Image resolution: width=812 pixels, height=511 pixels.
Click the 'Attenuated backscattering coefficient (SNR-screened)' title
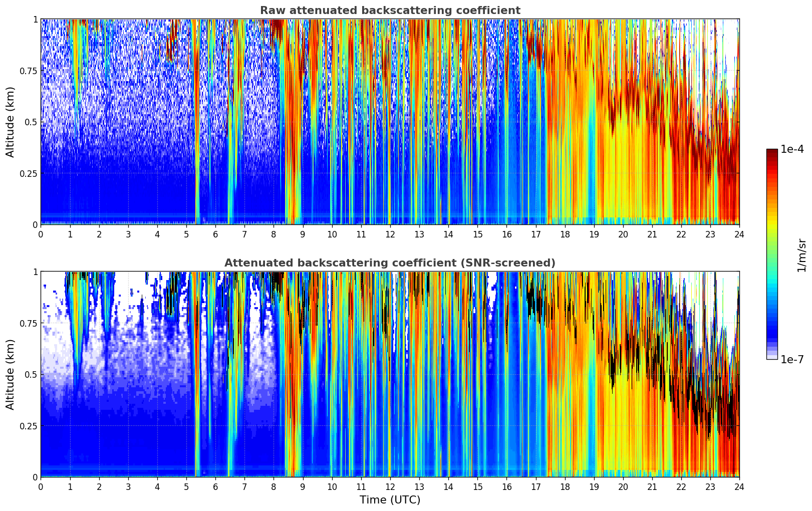pos(390,263)
